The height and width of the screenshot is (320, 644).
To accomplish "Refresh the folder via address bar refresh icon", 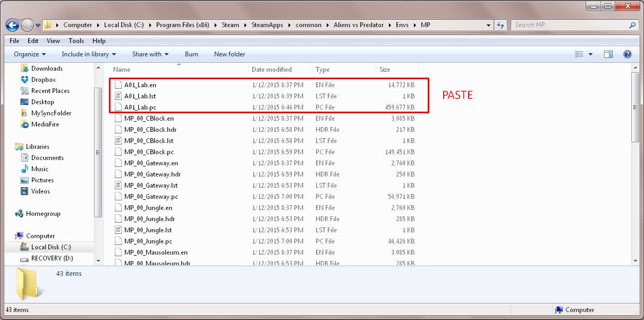I will [501, 25].
